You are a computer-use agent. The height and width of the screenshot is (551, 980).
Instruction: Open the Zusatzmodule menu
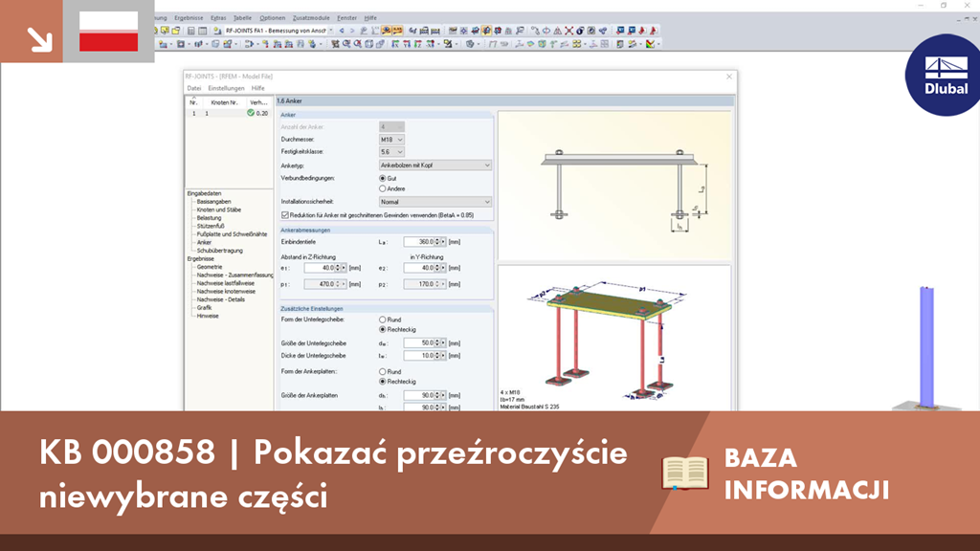click(x=311, y=18)
